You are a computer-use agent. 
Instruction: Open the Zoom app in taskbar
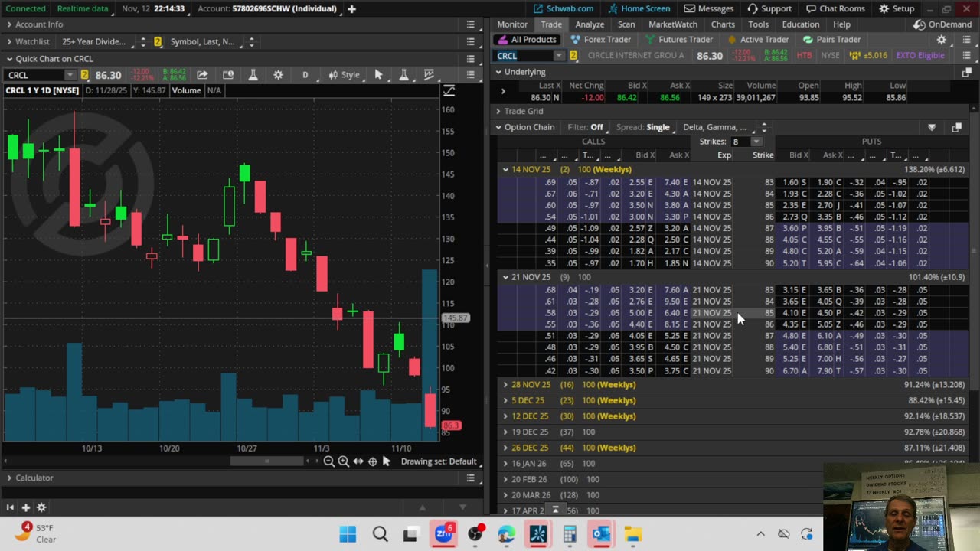[443, 534]
